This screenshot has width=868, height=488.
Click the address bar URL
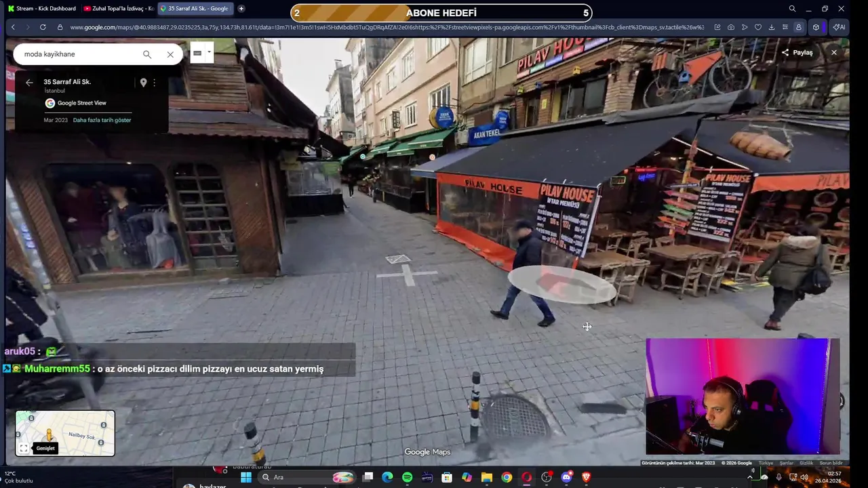(x=387, y=27)
